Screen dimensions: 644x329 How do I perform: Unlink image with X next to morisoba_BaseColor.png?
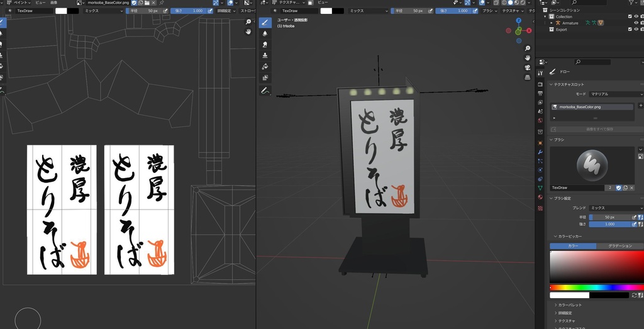(153, 3)
